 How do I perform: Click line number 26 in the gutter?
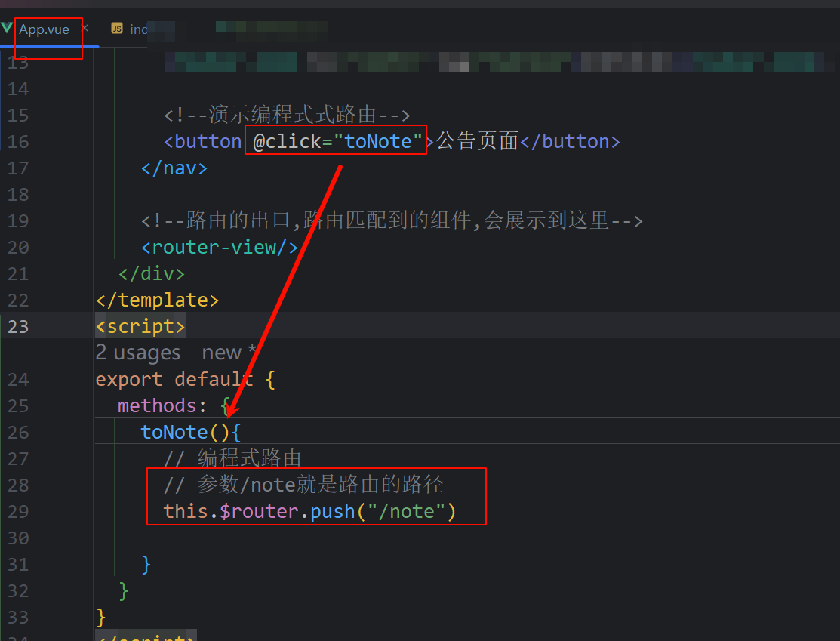pos(17,432)
